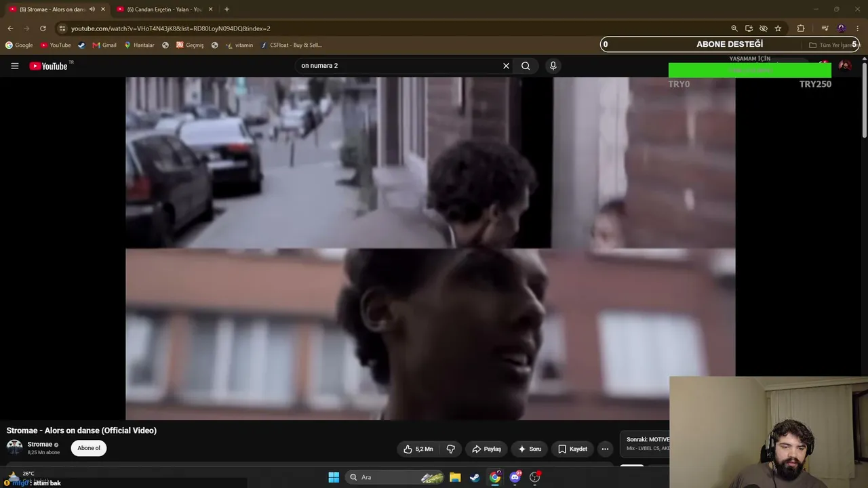Screen dimensions: 868x488
Task: Submit search with the magnifier icon
Action: pyautogui.click(x=526, y=66)
